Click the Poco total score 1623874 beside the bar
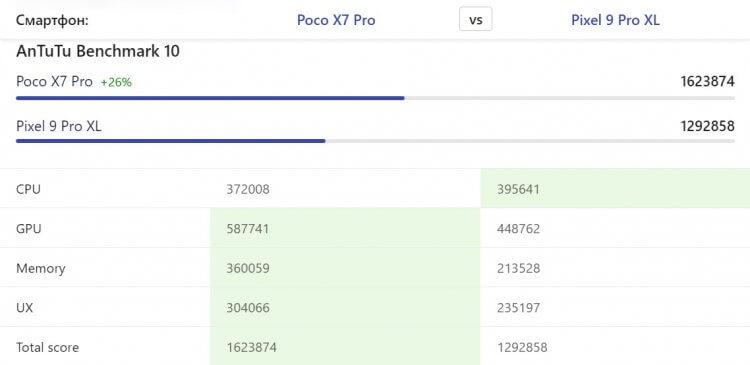The image size is (750, 365). tap(707, 81)
